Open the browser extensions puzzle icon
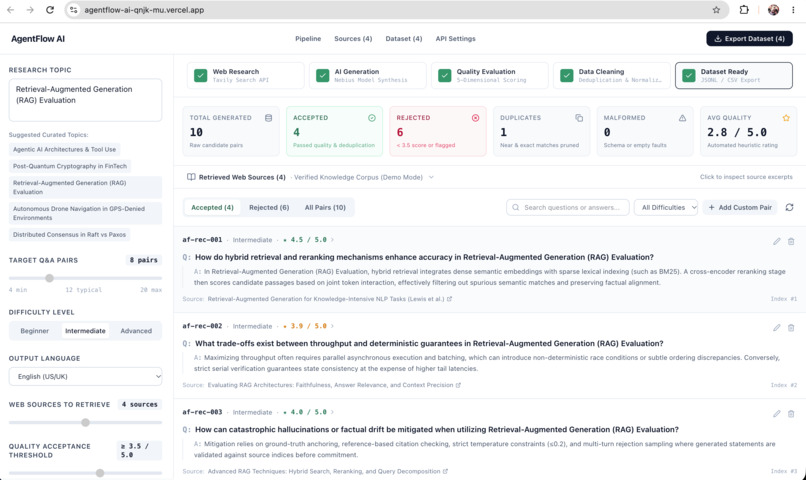Screen dimensions: 806x480 tap(744, 10)
